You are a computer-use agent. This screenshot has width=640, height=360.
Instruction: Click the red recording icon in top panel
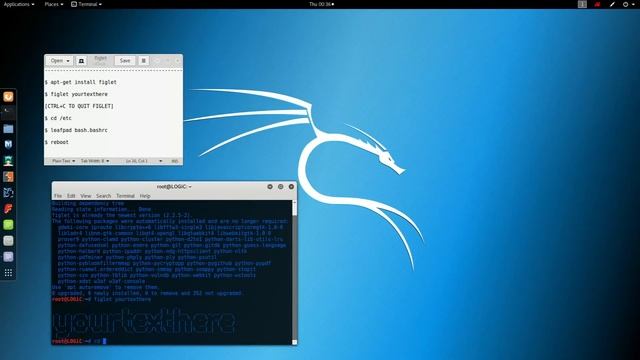[x=598, y=4]
